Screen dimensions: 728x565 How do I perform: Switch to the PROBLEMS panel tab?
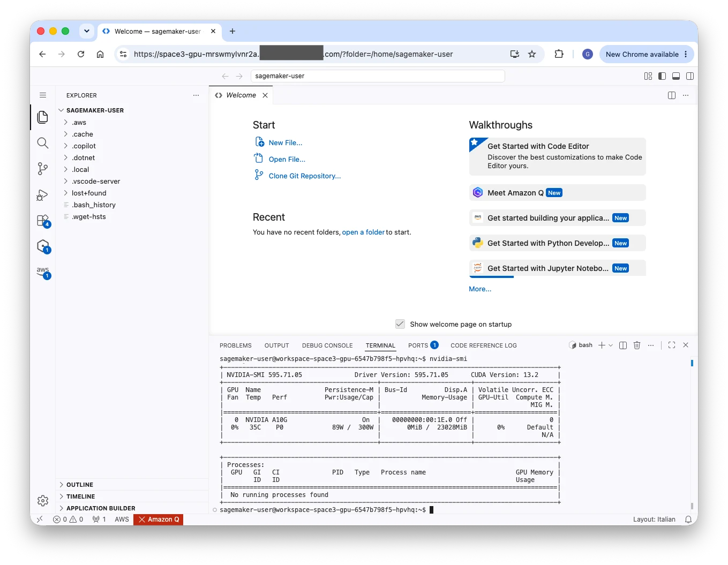235,345
